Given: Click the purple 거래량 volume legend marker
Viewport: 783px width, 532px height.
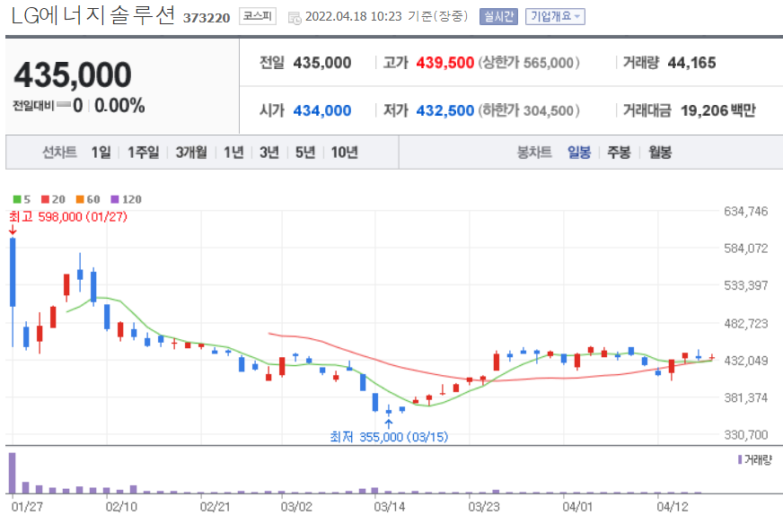Looking at the screenshot, I should click(x=740, y=459).
